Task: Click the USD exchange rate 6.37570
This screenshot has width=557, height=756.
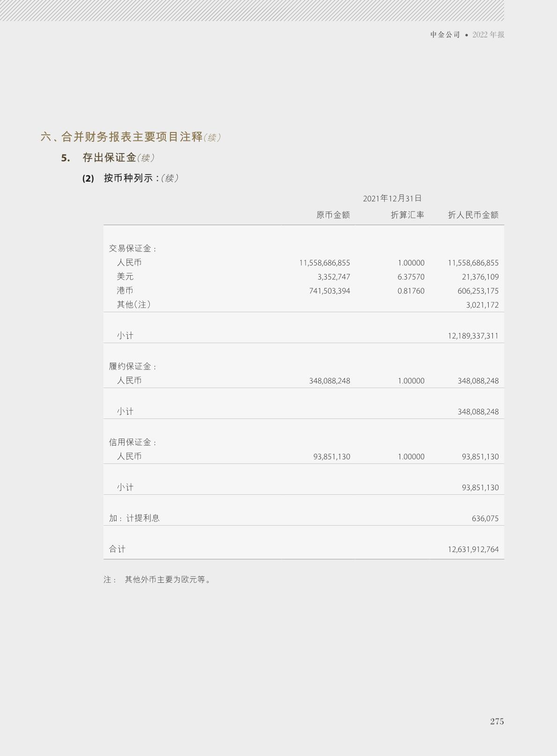Action: [410, 277]
